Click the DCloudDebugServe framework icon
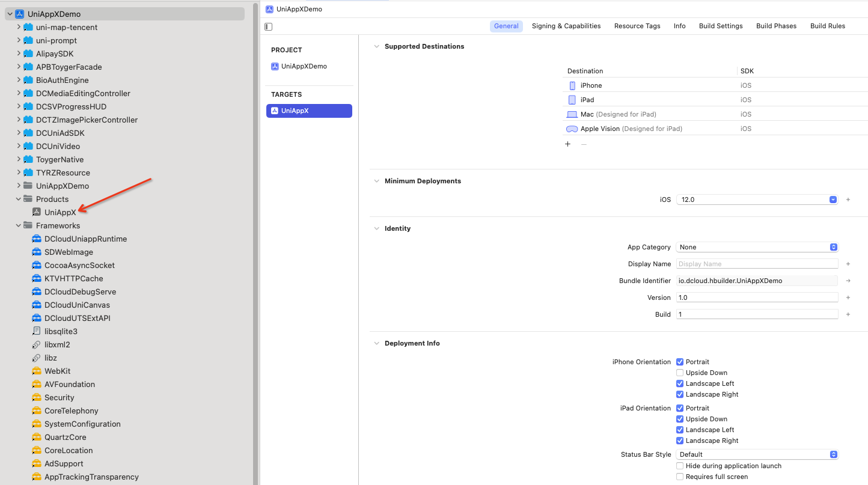Screen dimensions: 868x485 [36, 291]
